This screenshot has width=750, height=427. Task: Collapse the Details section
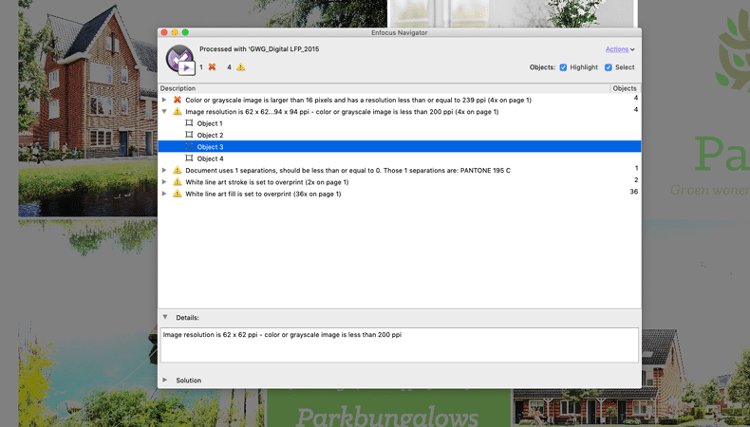(x=165, y=317)
